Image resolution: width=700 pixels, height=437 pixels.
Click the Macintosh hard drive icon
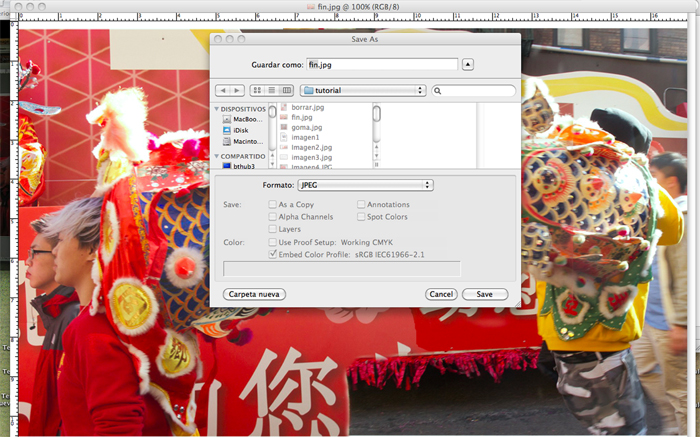click(x=226, y=142)
